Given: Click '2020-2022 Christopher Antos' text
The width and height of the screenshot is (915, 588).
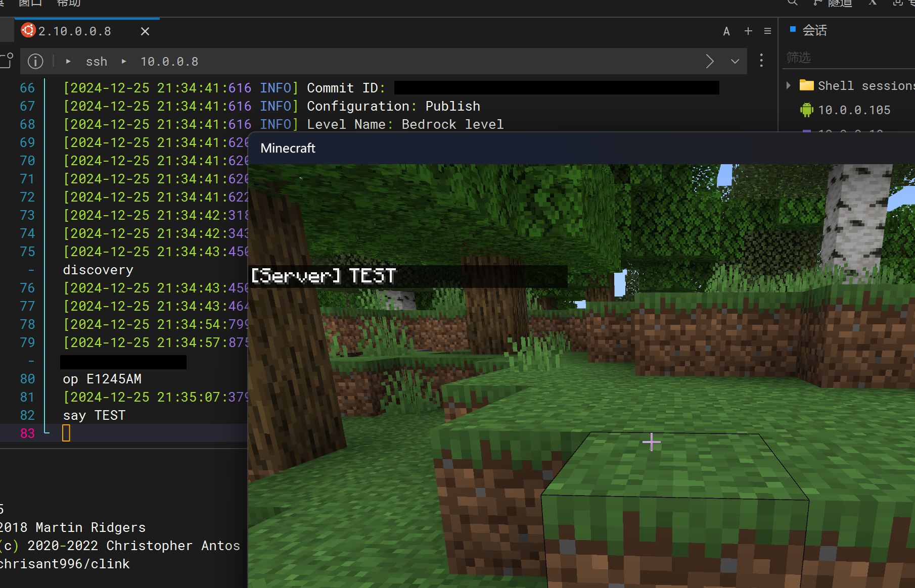Looking at the screenshot, I should pos(133,546).
